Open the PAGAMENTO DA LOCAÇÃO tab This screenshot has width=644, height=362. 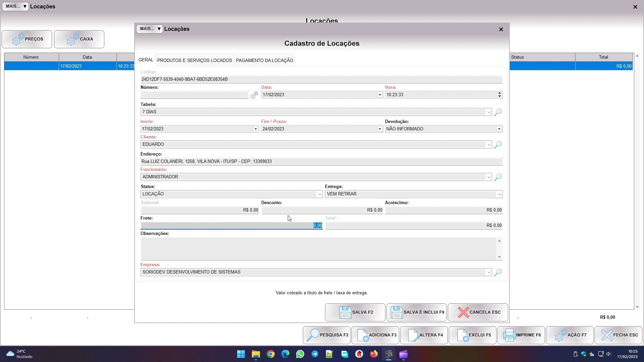click(x=264, y=60)
